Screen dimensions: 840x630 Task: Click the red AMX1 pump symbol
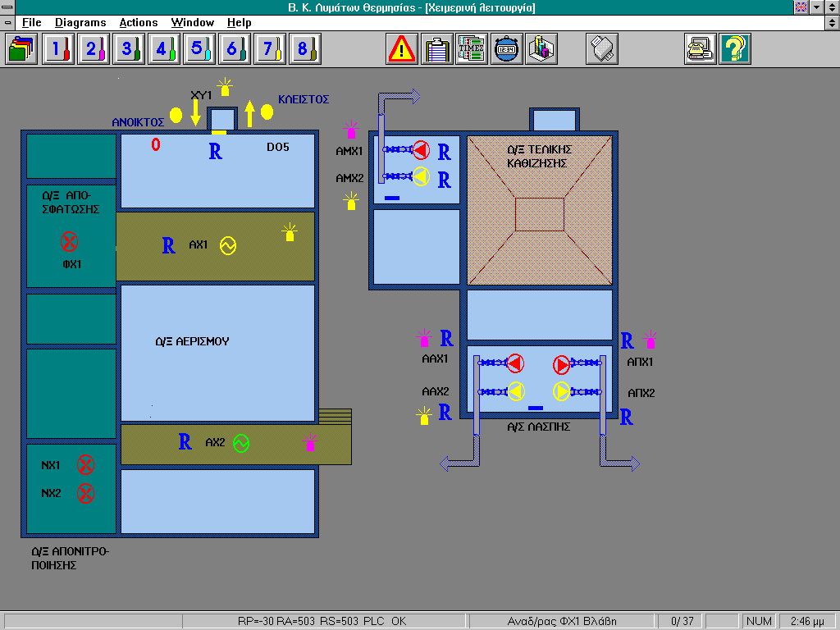pos(421,150)
